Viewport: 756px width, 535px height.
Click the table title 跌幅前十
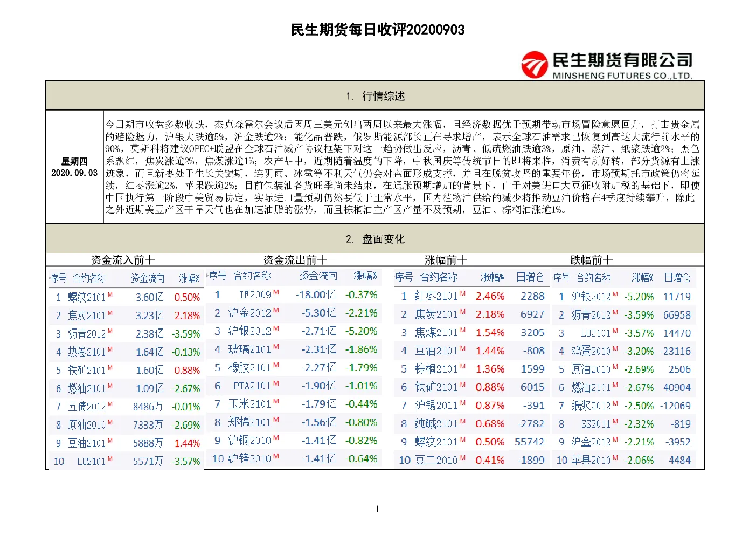592,260
